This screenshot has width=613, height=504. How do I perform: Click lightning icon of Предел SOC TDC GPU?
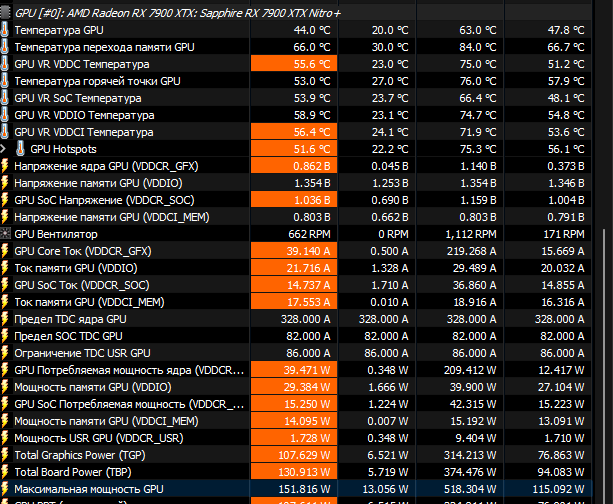(x=5, y=336)
